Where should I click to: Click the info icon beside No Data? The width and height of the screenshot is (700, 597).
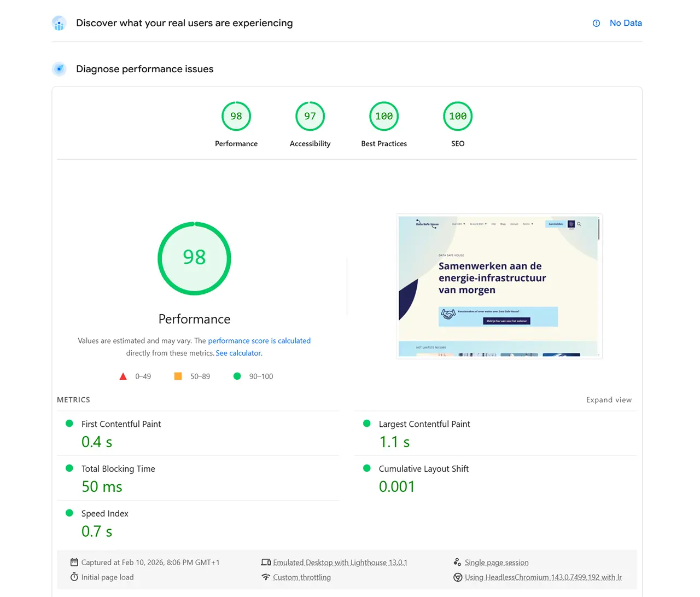click(x=596, y=23)
